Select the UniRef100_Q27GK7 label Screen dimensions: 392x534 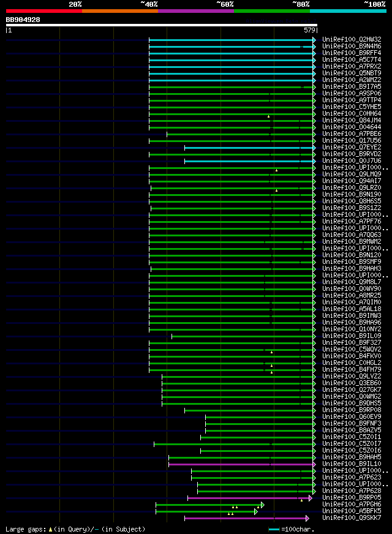352,389
